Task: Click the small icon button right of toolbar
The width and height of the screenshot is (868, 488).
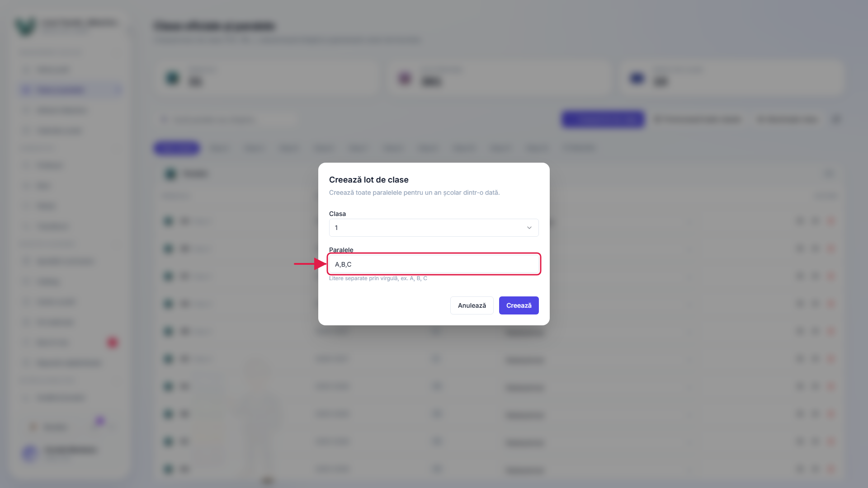Action: tap(836, 119)
